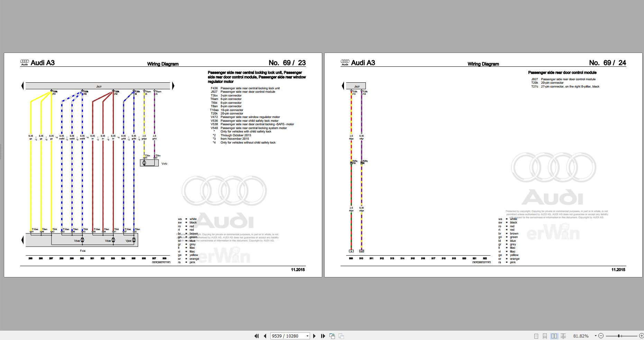The height and width of the screenshot is (340, 644).
Task: Click the 11.2015 date on page 24
Action: [x=618, y=270]
